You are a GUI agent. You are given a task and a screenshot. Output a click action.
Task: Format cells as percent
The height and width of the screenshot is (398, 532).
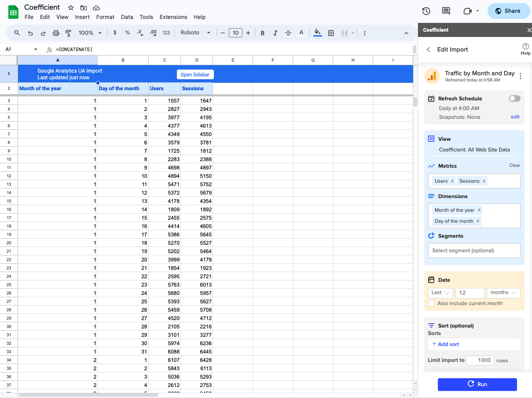pos(128,33)
